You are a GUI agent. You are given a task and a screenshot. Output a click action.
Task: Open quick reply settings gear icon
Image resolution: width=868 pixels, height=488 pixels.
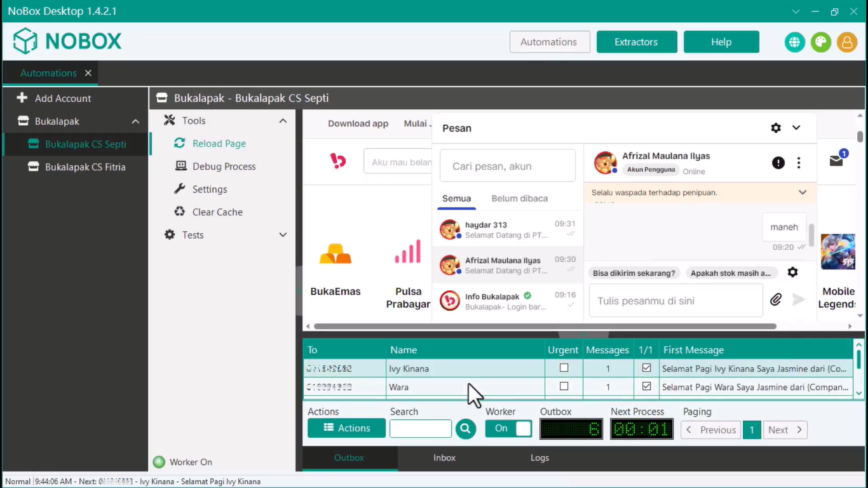tap(792, 273)
